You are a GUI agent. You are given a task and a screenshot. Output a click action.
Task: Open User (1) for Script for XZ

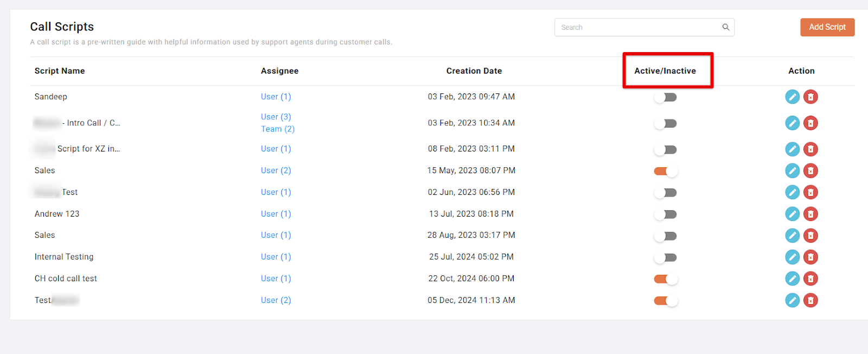(x=276, y=149)
